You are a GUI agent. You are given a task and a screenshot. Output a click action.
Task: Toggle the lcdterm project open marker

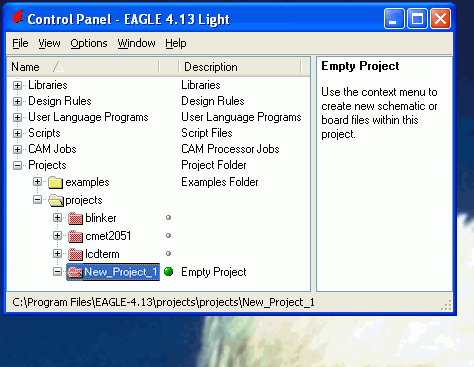click(168, 254)
